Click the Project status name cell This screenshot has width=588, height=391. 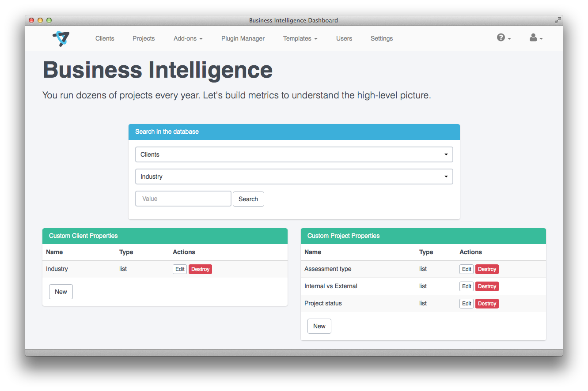[323, 303]
